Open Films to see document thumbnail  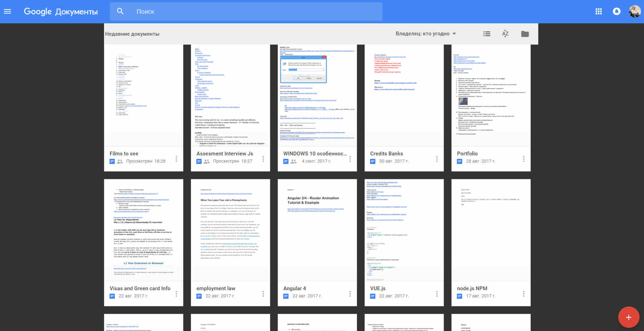[143, 95]
